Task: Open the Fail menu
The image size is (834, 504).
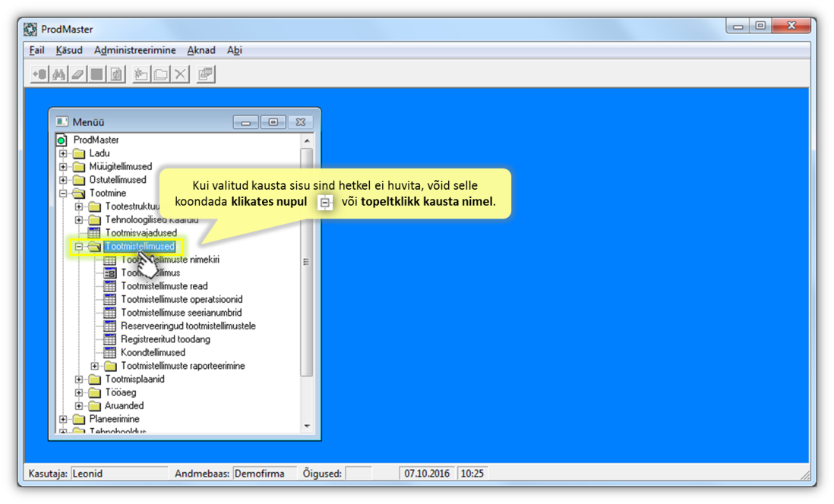Action: 36,50
